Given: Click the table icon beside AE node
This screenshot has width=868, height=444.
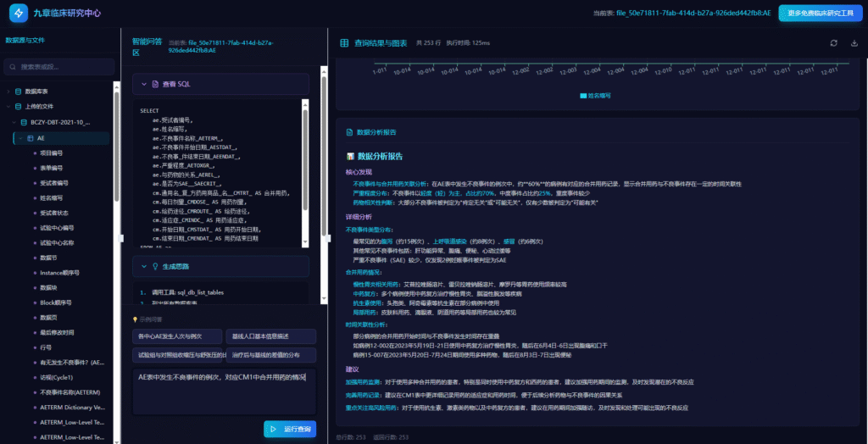Looking at the screenshot, I should 31,137.
